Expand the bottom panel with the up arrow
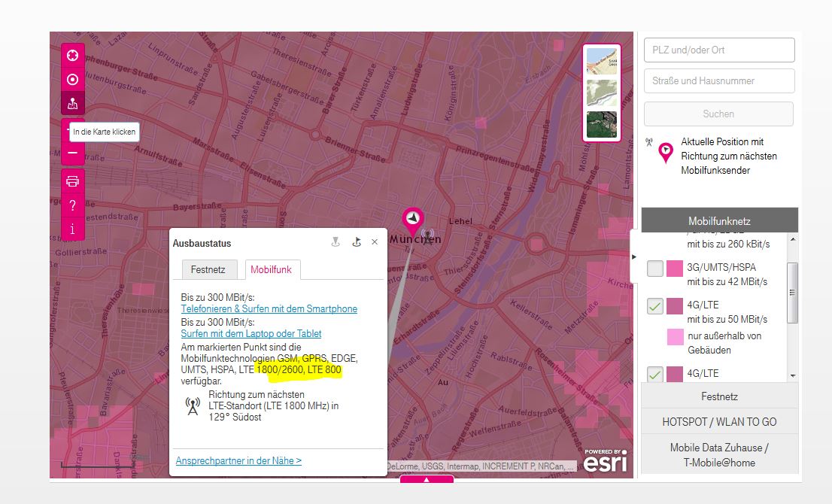 point(427,479)
